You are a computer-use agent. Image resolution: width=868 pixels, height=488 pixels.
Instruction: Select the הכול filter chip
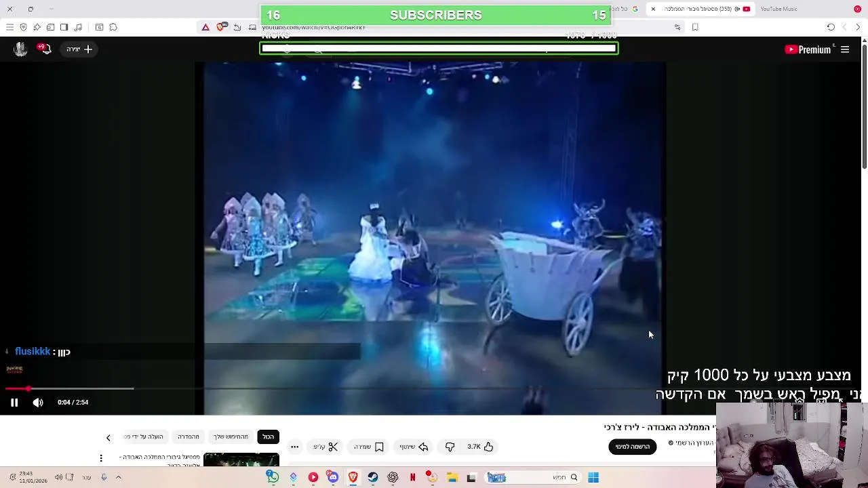269,436
